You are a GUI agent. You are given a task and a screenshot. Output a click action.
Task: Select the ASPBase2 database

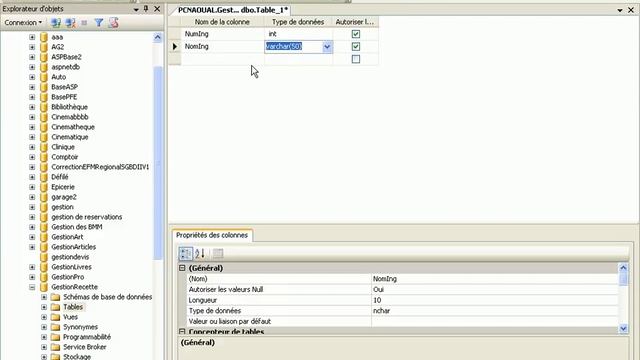coord(66,57)
